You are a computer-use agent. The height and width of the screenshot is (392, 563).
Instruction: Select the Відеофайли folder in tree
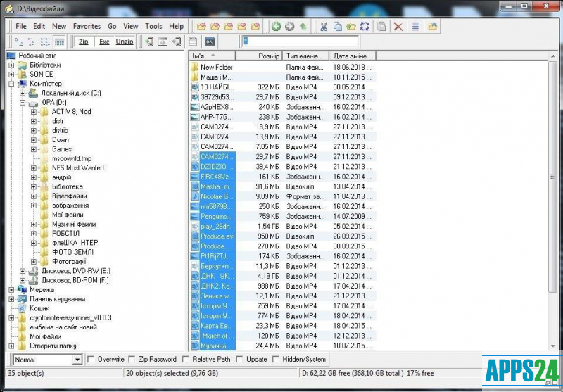pyautogui.click(x=69, y=196)
